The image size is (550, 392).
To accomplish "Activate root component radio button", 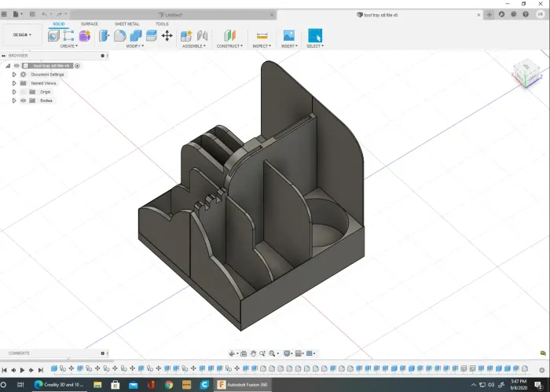I will [77, 65].
